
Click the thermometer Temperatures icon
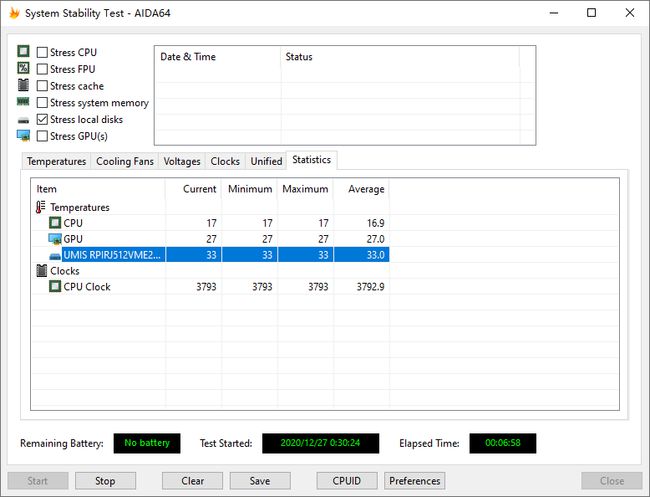(41, 207)
